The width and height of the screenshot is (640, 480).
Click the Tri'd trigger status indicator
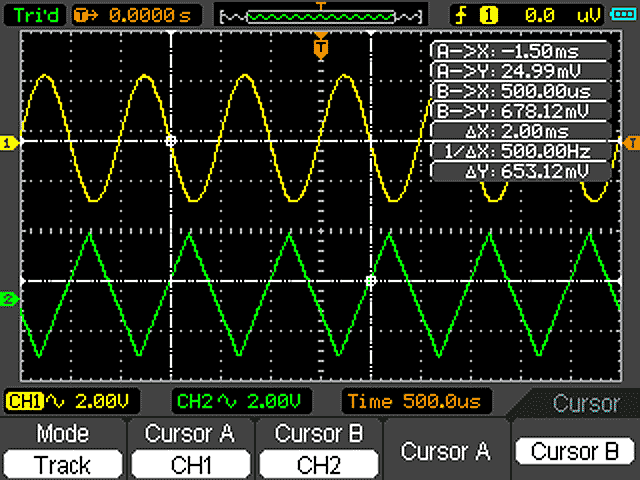(35, 15)
